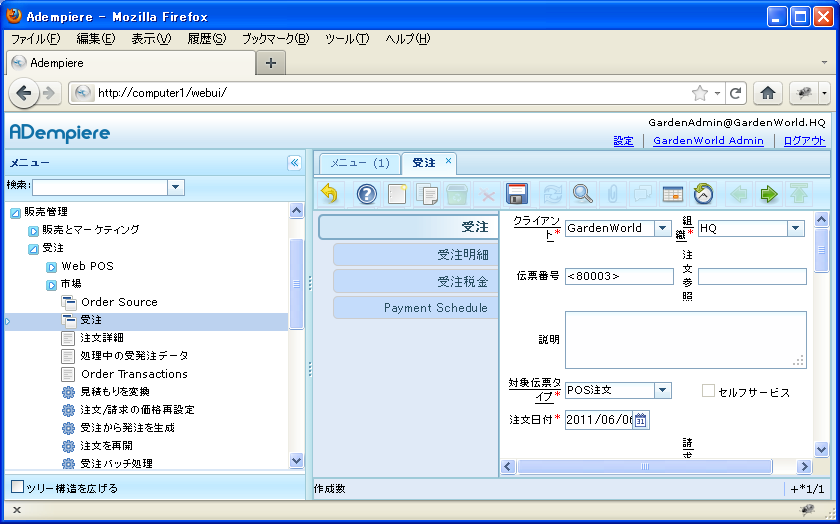Create a new record with the blank page icon
The height and width of the screenshot is (524, 840).
[397, 194]
